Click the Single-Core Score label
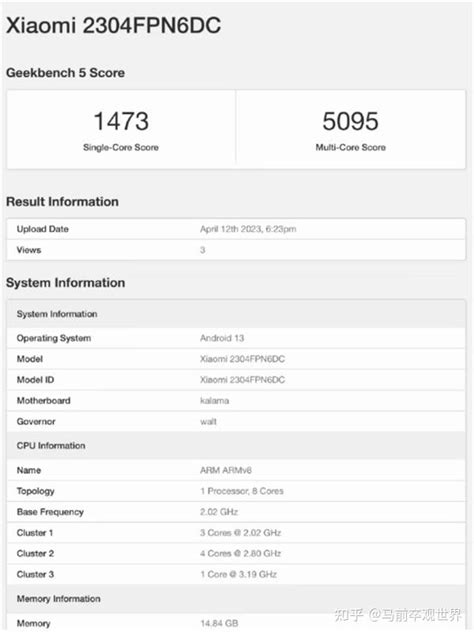 pos(121,147)
